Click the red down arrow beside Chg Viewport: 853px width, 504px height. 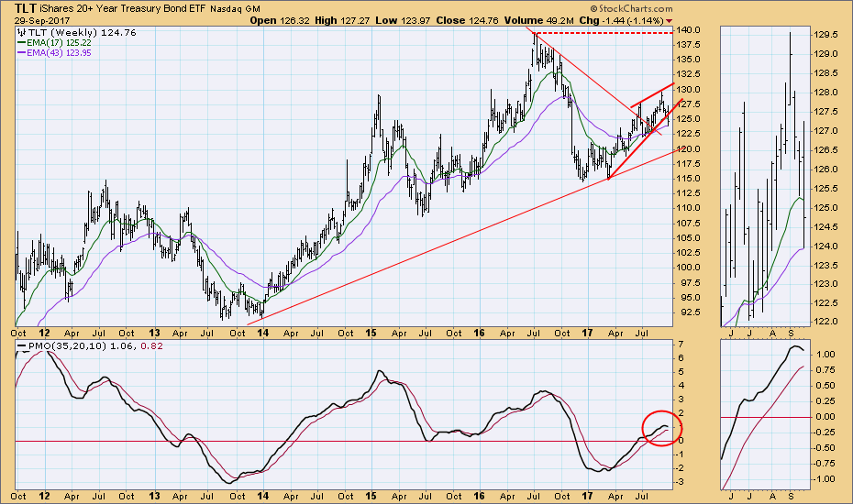(x=668, y=20)
